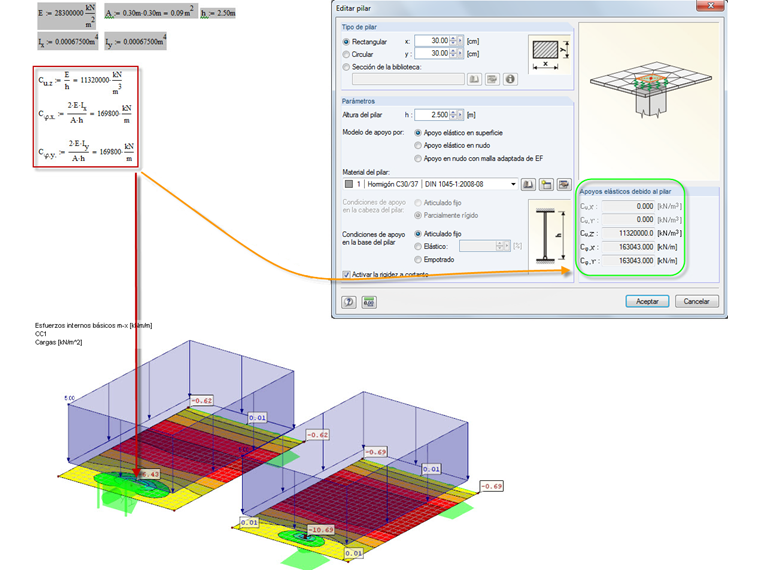Click the x dimension input 30.00

(432, 41)
